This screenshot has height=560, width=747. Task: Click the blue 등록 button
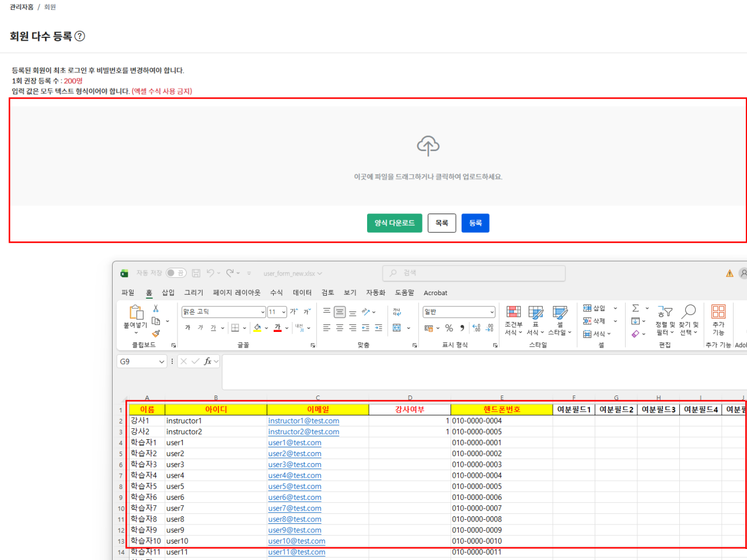click(476, 223)
